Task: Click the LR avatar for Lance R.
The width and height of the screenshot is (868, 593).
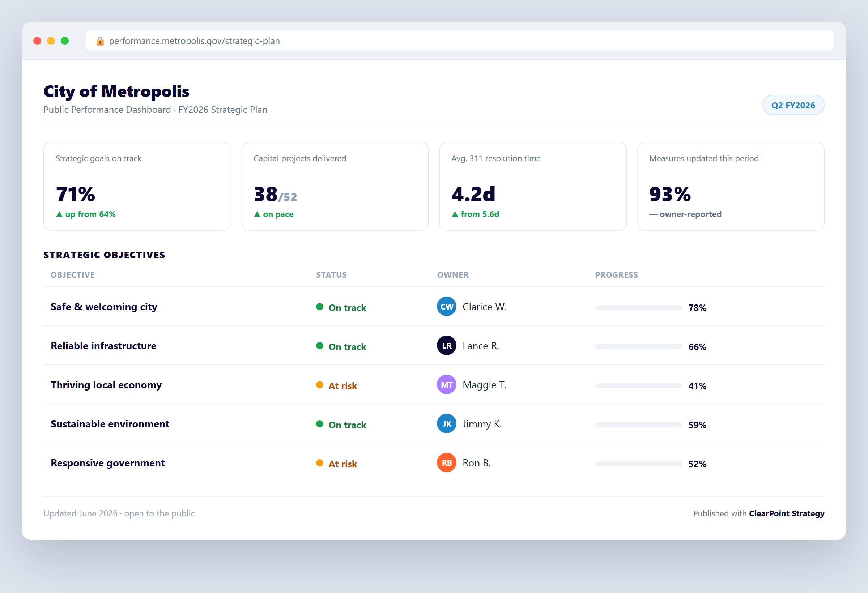Action: (446, 345)
